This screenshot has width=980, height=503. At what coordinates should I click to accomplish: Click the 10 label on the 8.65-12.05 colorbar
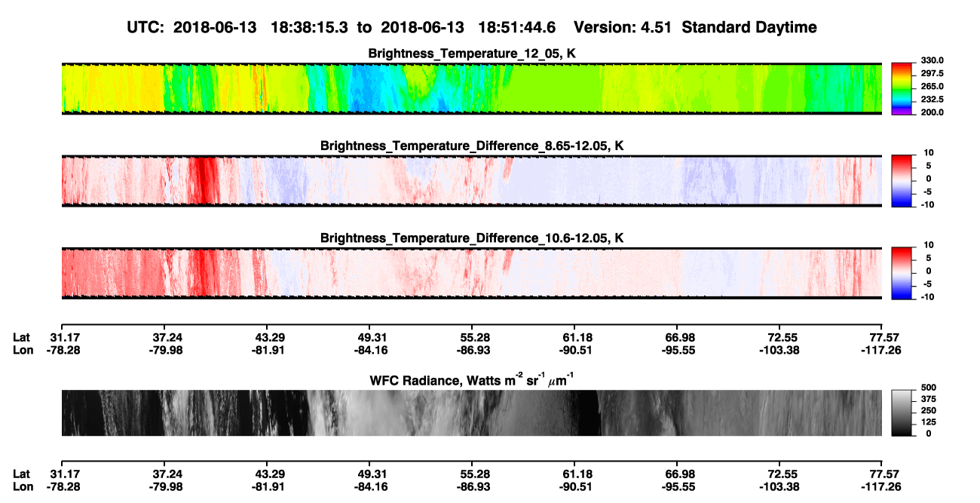929,153
